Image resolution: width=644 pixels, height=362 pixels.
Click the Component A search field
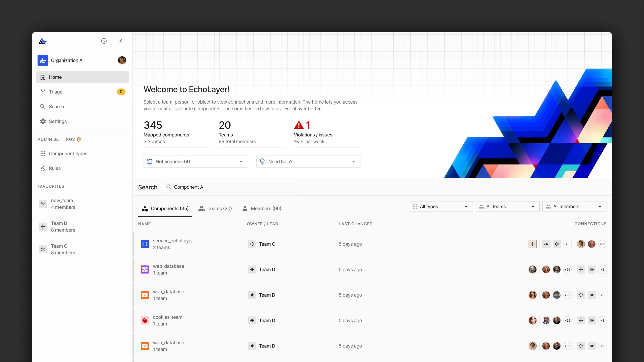230,187
